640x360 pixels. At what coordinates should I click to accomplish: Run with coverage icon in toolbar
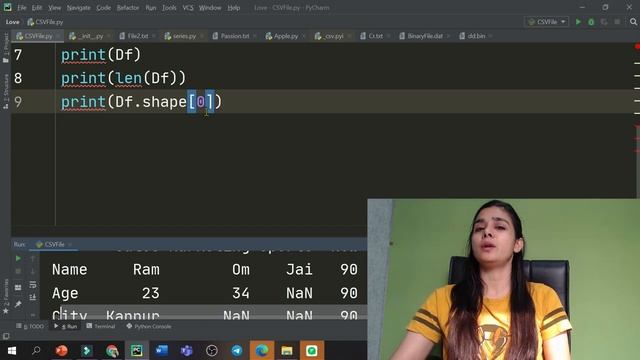[604, 22]
